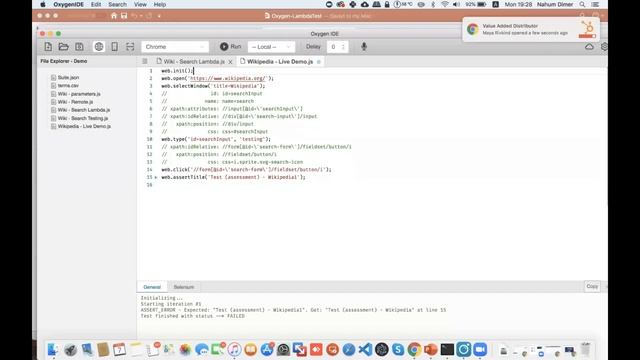Open Visual Studio Code from the Dock
640x360 pixels.
(365, 349)
